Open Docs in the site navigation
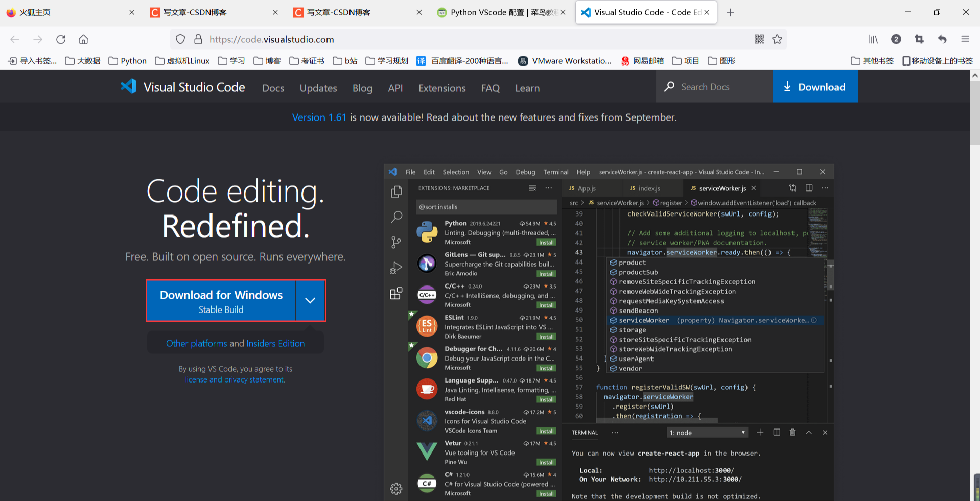 tap(273, 88)
